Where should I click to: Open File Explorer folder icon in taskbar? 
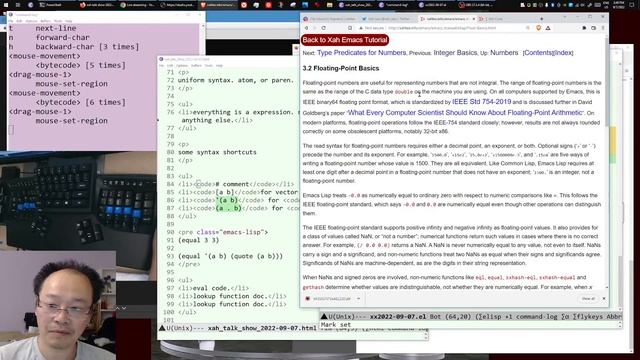[329, 5]
